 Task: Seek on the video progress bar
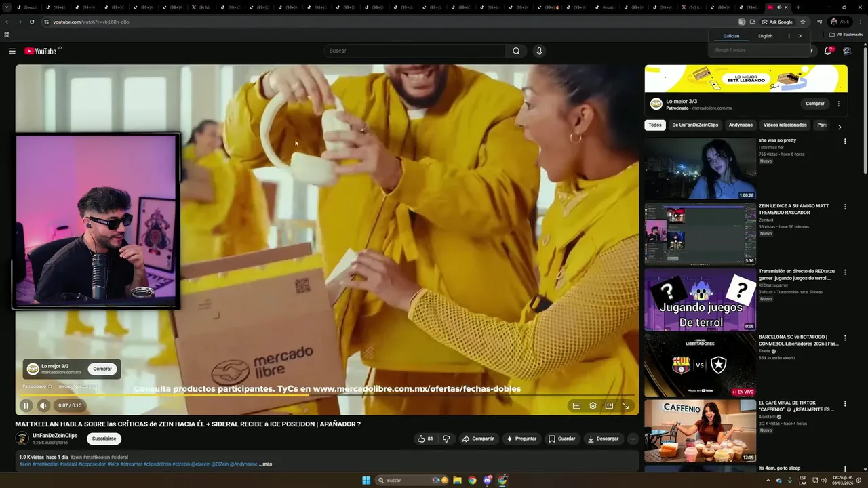click(x=327, y=394)
